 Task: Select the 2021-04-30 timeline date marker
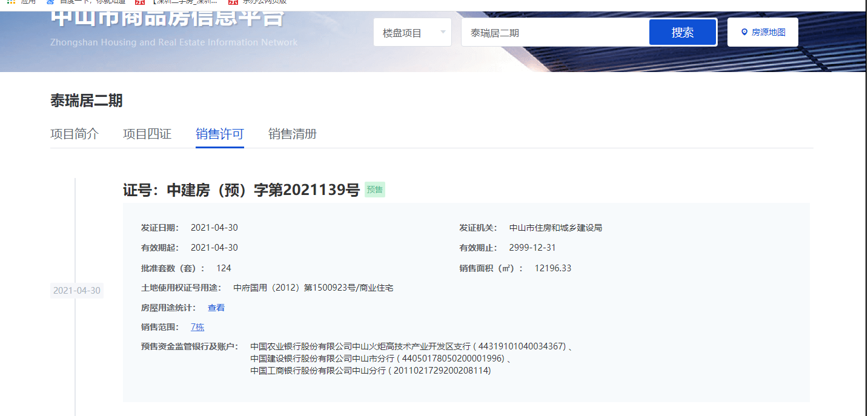point(77,291)
